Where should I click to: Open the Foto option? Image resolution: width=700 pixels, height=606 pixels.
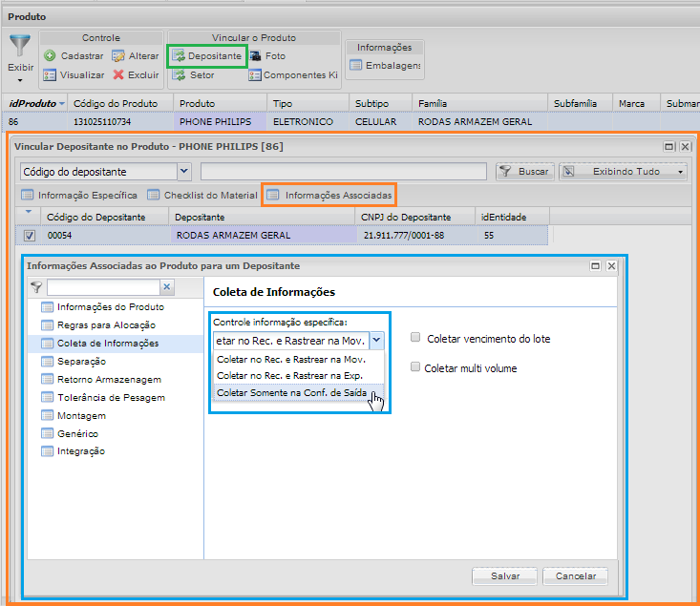(267, 55)
